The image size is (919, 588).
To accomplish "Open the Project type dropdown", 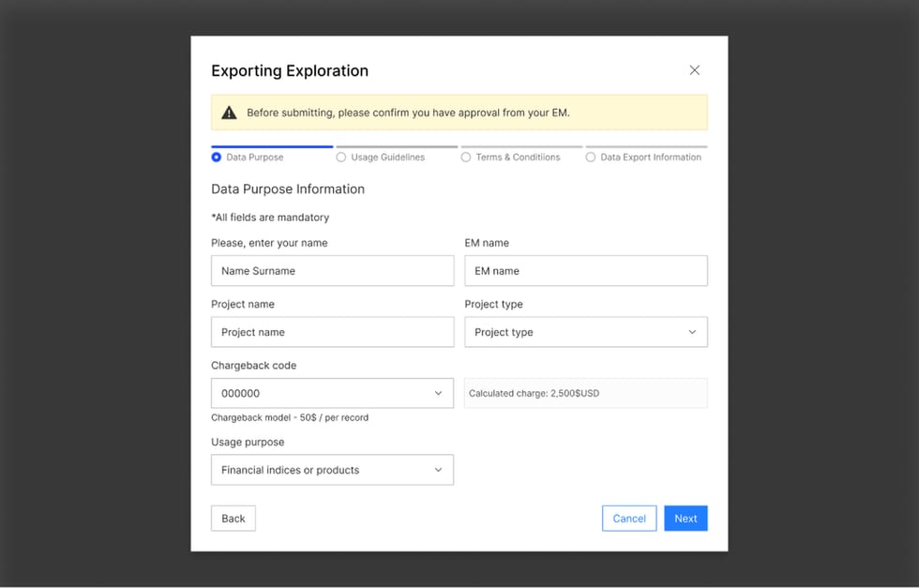I will pos(586,332).
